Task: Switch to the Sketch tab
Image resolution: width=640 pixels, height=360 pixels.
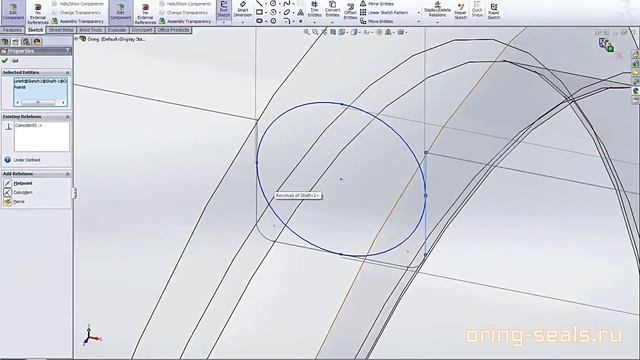Action: tap(36, 30)
